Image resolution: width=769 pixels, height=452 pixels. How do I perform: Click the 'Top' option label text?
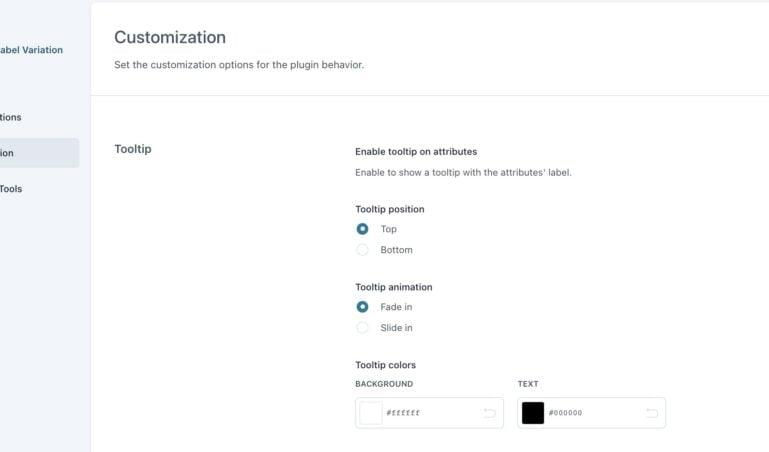click(x=388, y=229)
